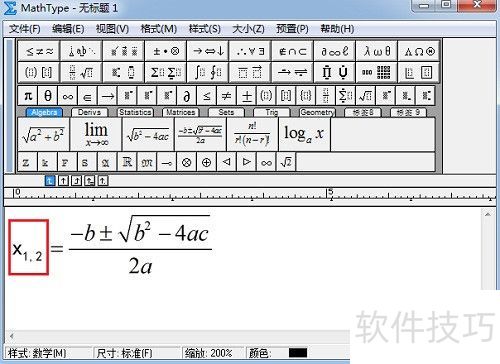The height and width of the screenshot is (364, 500).
Task: Click the 尺寸: 标准(F) status bar field
Action: [137, 353]
